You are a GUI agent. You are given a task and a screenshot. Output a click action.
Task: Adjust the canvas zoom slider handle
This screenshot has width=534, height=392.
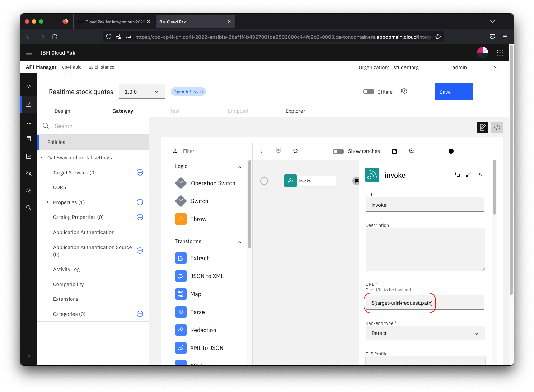point(451,151)
